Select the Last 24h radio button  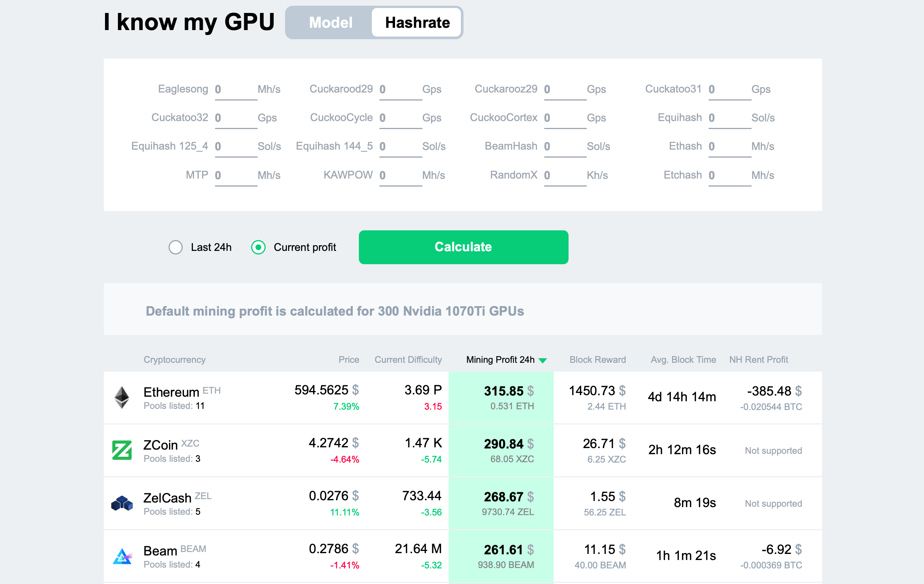[x=175, y=247]
